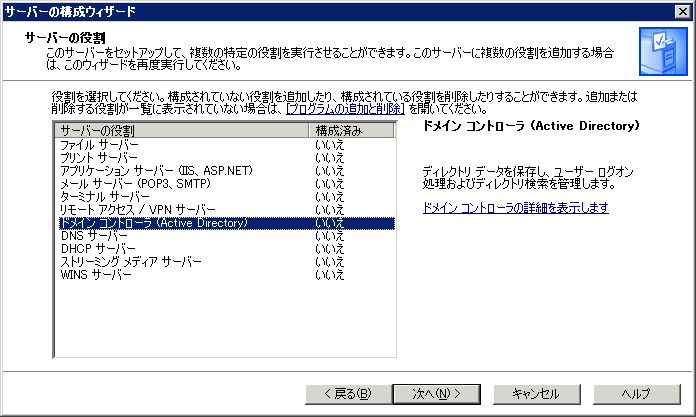Open ドメイン コントローラの詳細を表示します link

click(x=515, y=207)
